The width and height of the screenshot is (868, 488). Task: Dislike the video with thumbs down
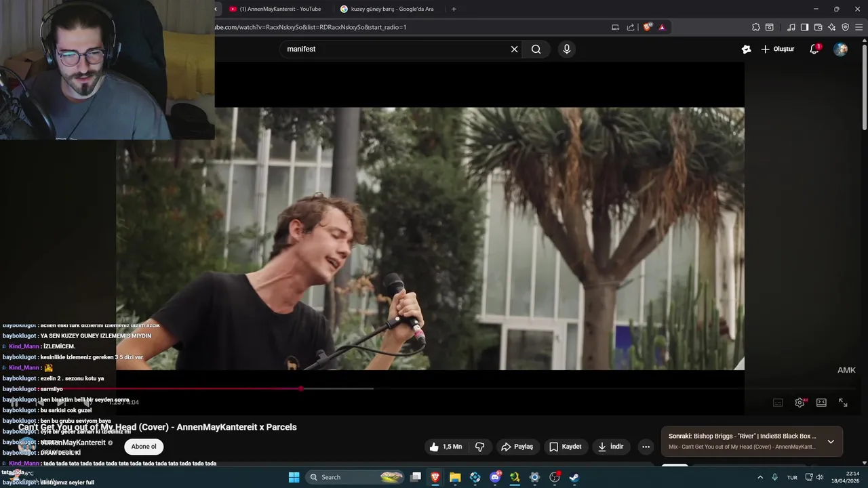(x=480, y=447)
